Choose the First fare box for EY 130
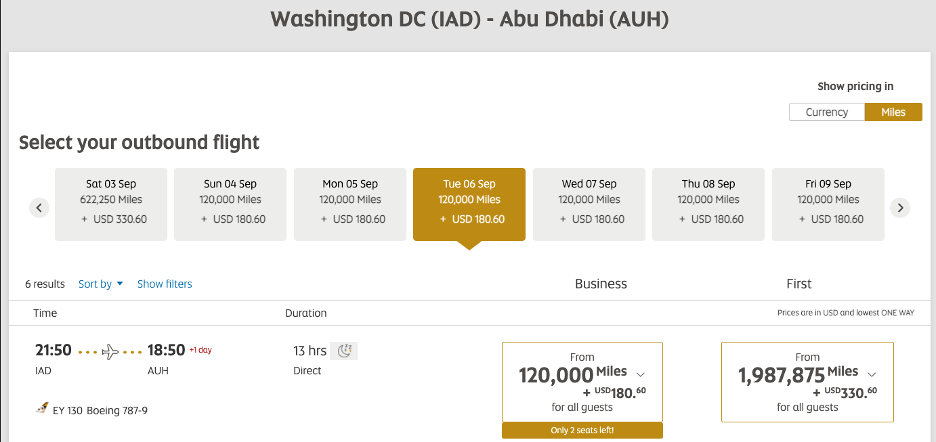Viewport: 936px width, 442px height. tap(807, 382)
